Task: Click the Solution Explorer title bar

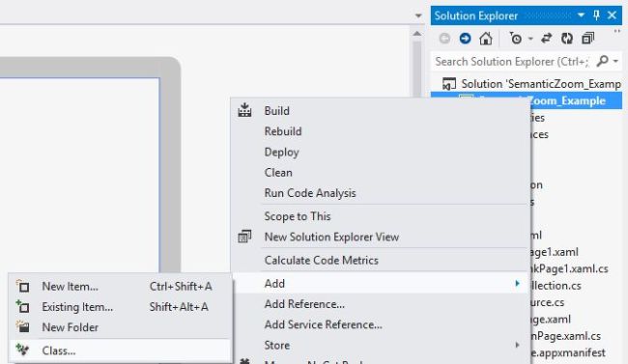Action: point(527,15)
